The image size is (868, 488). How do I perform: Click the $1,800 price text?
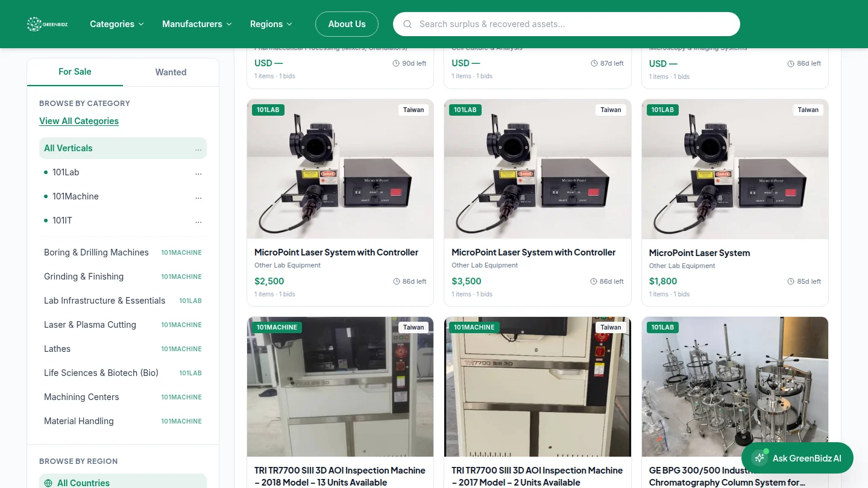(x=663, y=281)
